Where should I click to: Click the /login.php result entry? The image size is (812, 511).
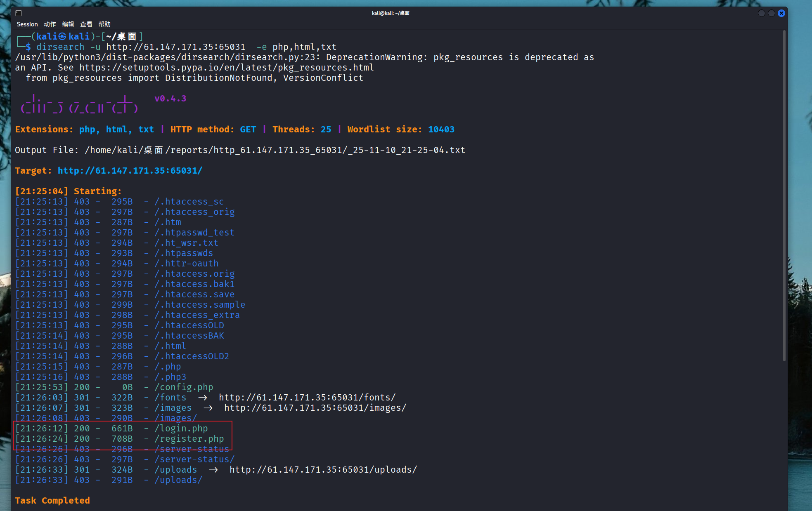181,429
